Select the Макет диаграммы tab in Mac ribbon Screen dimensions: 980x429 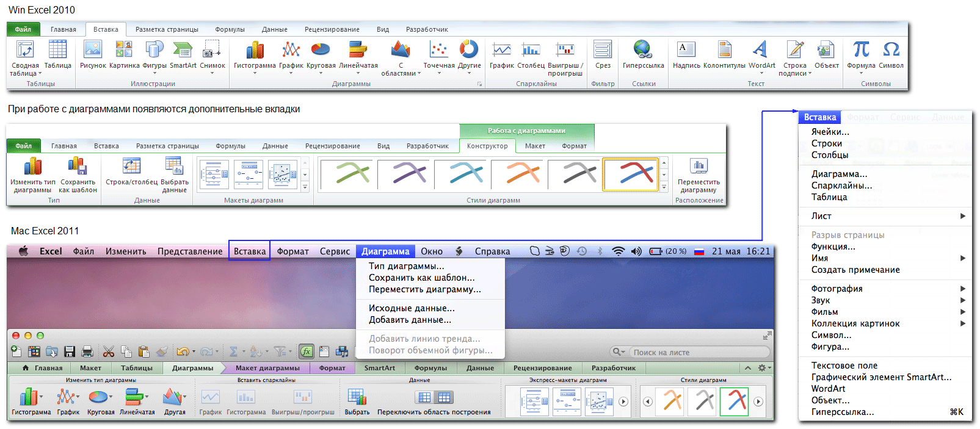click(267, 368)
